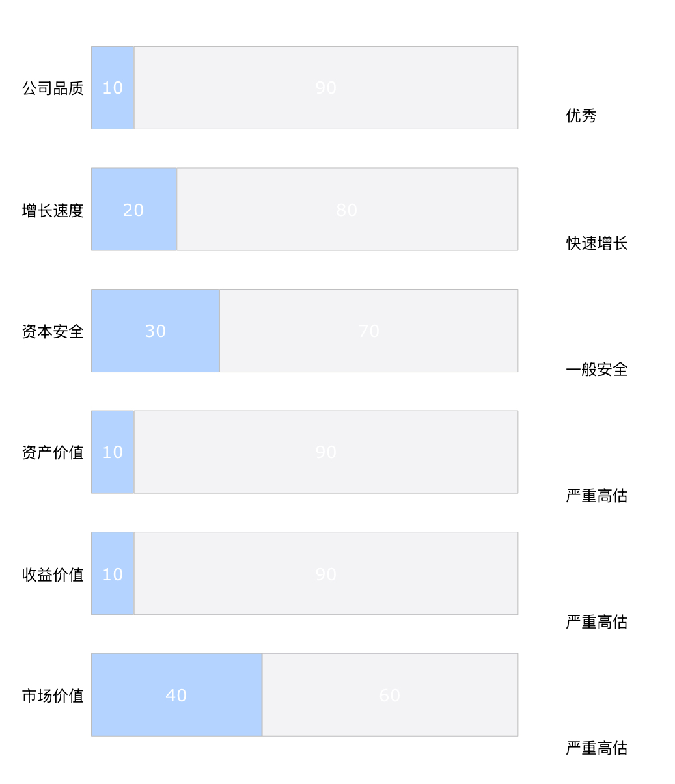
Task: Click the blue 10 segment of 收益价值
Action: (x=113, y=573)
